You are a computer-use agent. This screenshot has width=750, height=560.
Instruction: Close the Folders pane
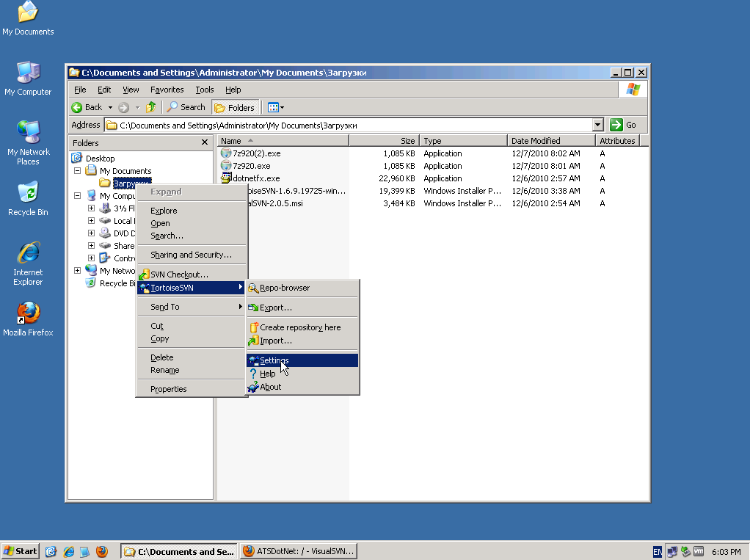point(205,142)
